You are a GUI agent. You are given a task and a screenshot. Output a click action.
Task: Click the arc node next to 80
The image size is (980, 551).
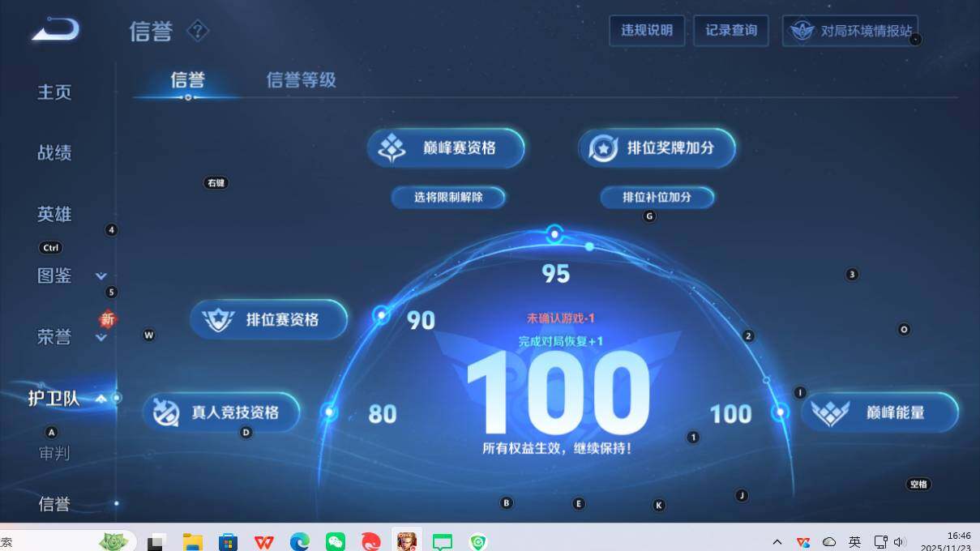pos(329,412)
